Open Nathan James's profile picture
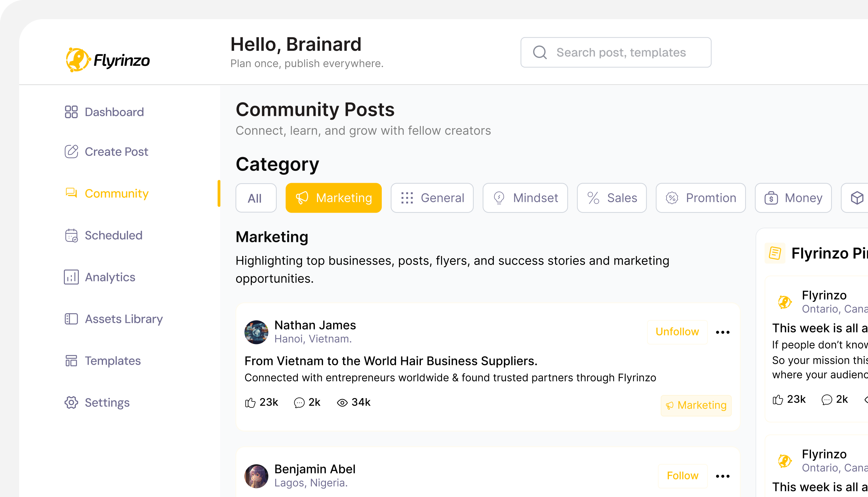 256,332
